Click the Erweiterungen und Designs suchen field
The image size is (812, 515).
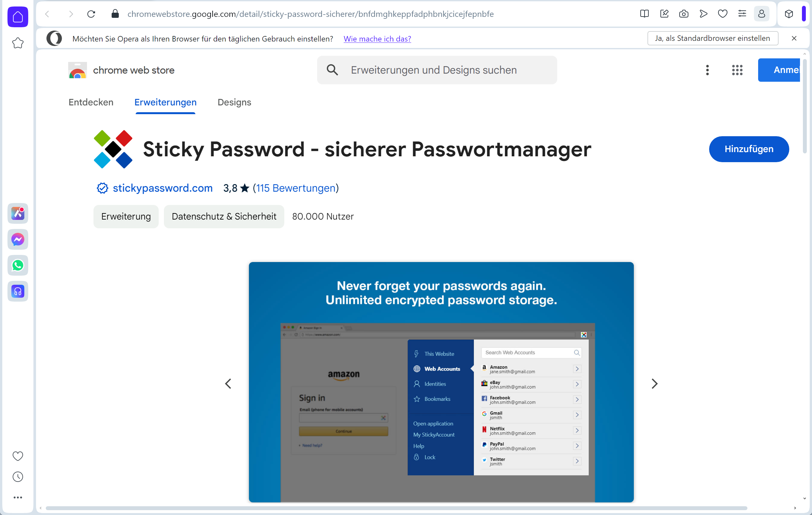pos(437,70)
